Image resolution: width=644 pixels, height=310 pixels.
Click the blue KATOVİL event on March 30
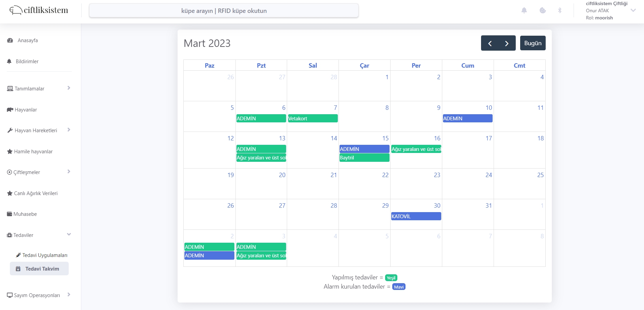(416, 217)
